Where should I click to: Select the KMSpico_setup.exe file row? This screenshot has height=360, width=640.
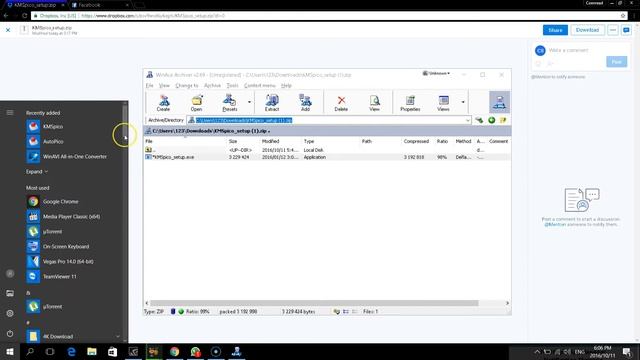click(x=327, y=157)
